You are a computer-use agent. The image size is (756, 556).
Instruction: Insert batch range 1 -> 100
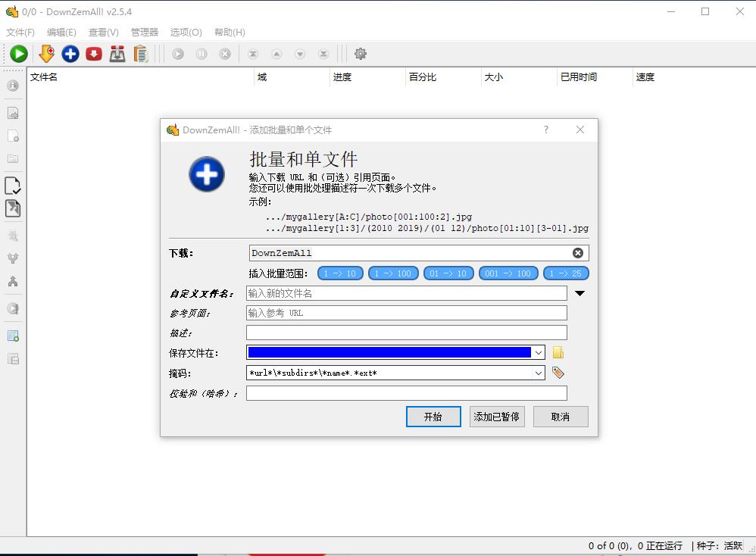pos(393,273)
